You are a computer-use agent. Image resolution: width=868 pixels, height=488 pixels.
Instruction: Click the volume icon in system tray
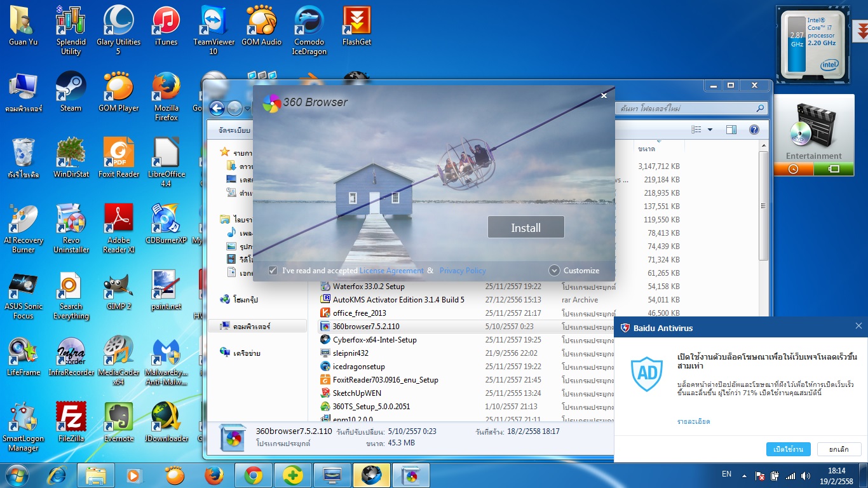pos(806,475)
